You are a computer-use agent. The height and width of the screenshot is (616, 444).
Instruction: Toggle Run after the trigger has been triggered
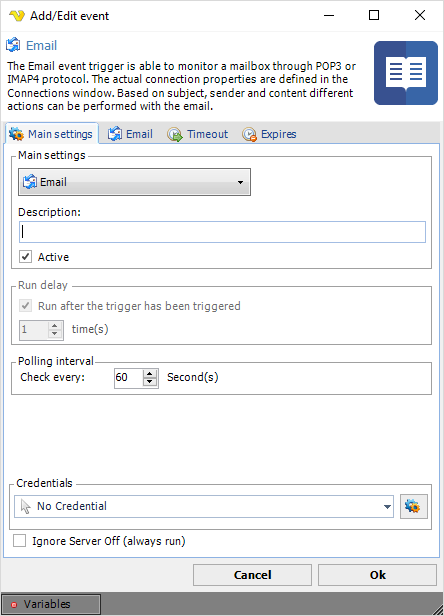tap(26, 306)
